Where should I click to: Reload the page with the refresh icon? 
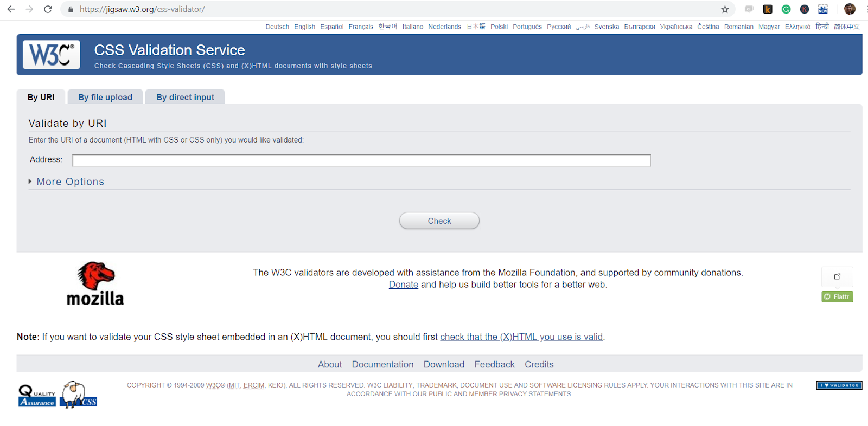(48, 9)
